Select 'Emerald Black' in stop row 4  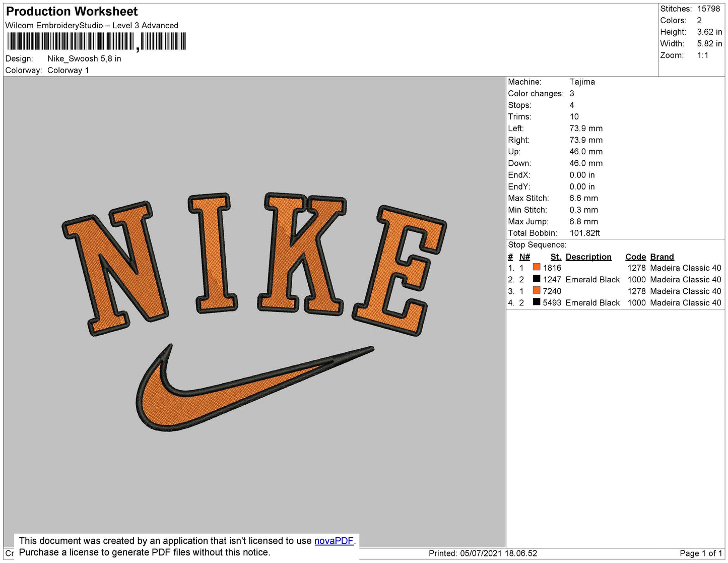tap(592, 303)
